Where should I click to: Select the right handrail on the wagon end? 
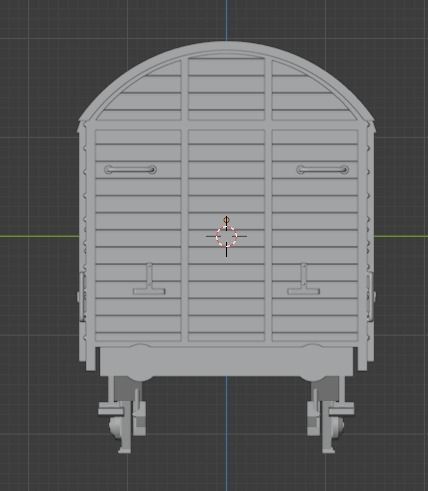coord(323,170)
